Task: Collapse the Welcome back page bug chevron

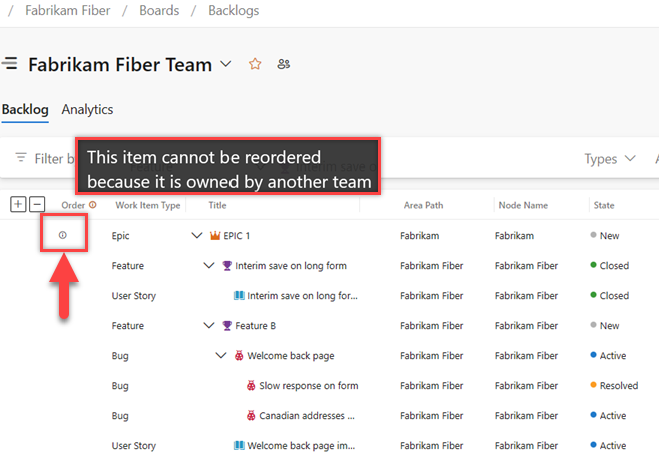Action: tap(221, 355)
